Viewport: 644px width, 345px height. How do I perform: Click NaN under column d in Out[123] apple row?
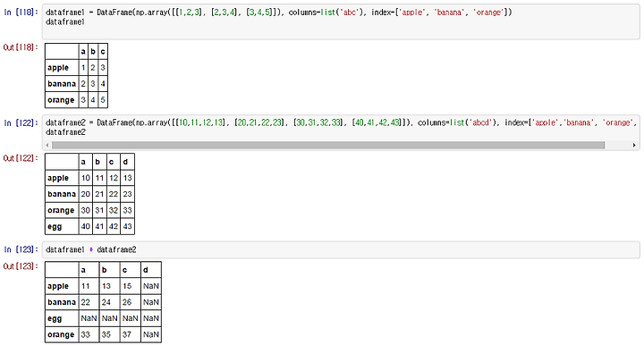151,286
